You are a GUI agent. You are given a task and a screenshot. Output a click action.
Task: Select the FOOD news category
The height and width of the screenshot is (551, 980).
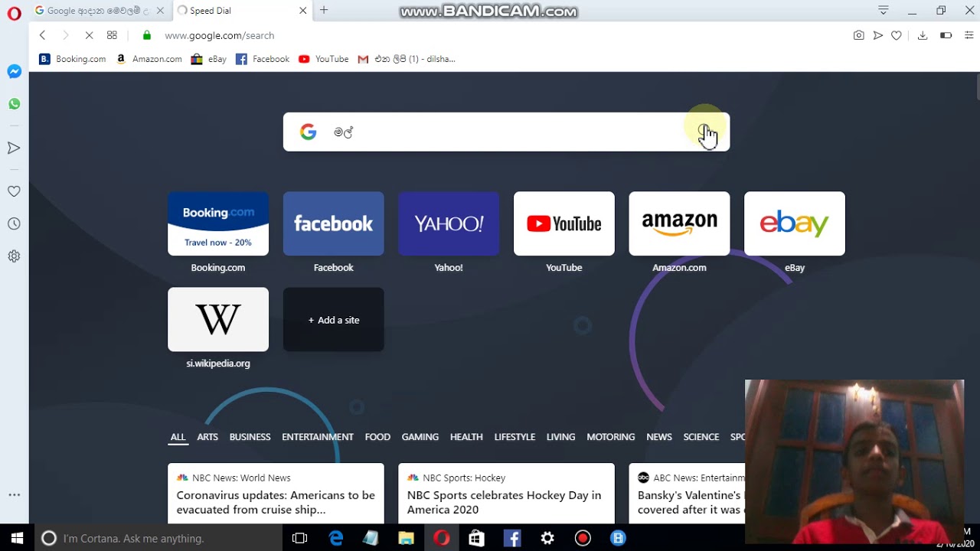click(x=377, y=437)
